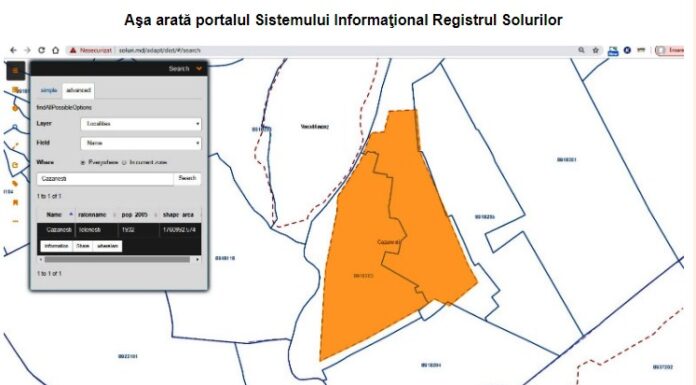Collapse the Search panel chevron
The image size is (696, 385).
click(x=199, y=68)
